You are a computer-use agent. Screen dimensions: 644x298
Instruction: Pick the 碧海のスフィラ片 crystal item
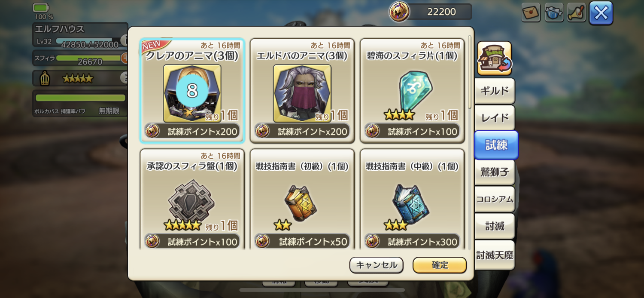[412, 91]
